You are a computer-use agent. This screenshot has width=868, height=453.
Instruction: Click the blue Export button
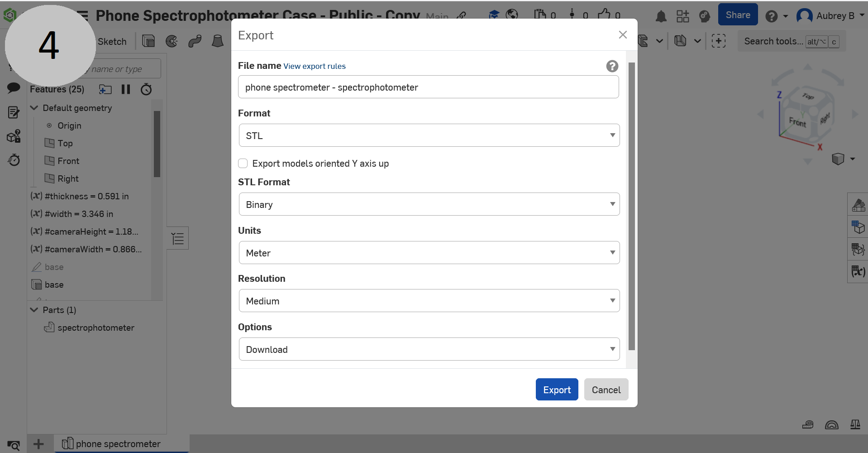pyautogui.click(x=557, y=390)
